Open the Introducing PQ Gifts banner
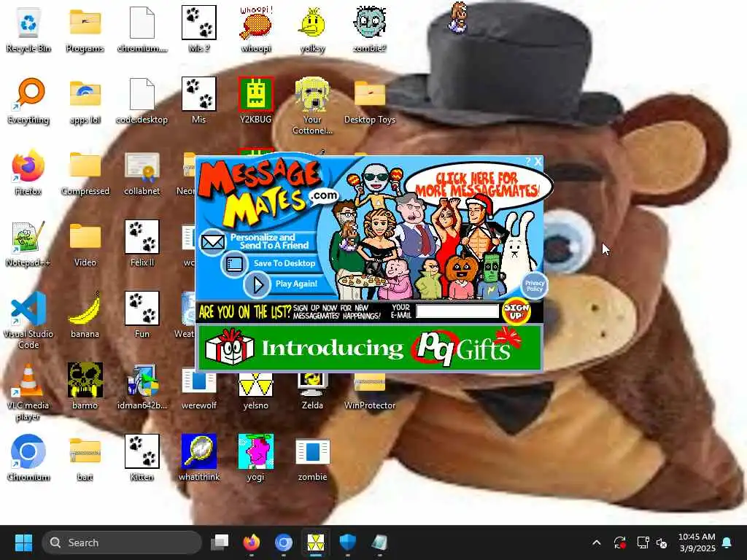 (x=370, y=348)
